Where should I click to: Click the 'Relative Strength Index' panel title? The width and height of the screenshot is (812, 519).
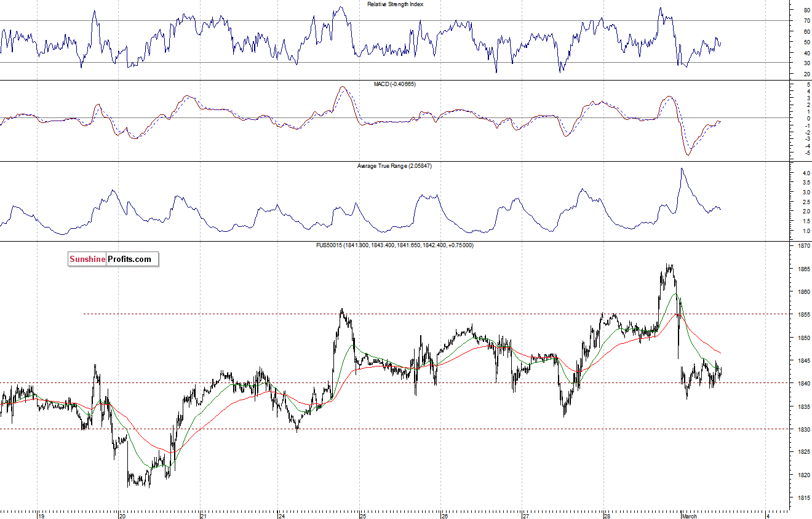[x=395, y=4]
